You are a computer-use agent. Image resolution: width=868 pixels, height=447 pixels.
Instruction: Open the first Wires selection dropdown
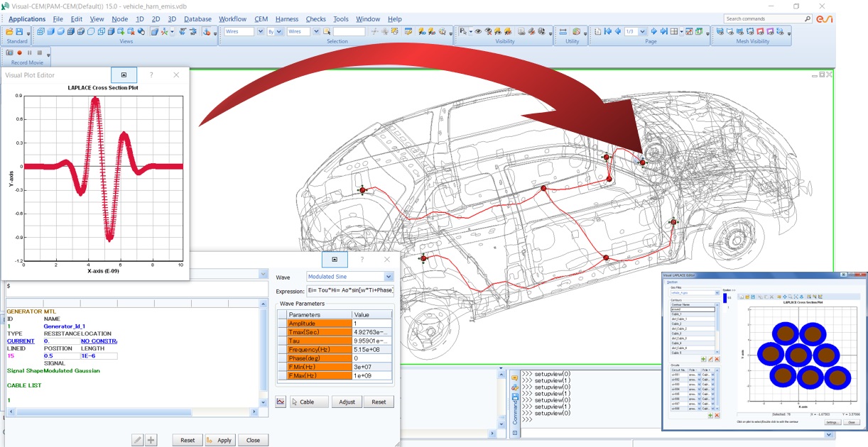(x=261, y=31)
